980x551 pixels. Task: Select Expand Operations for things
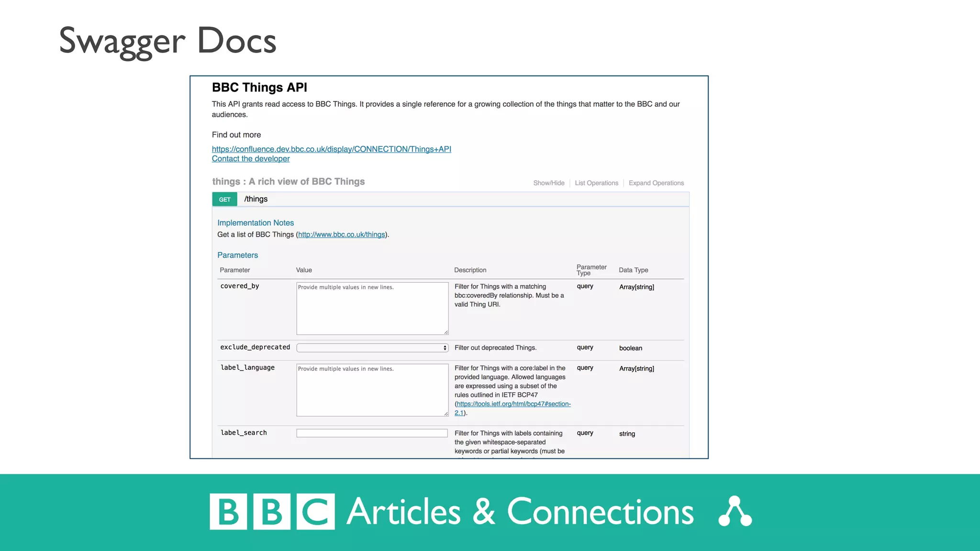pyautogui.click(x=656, y=183)
